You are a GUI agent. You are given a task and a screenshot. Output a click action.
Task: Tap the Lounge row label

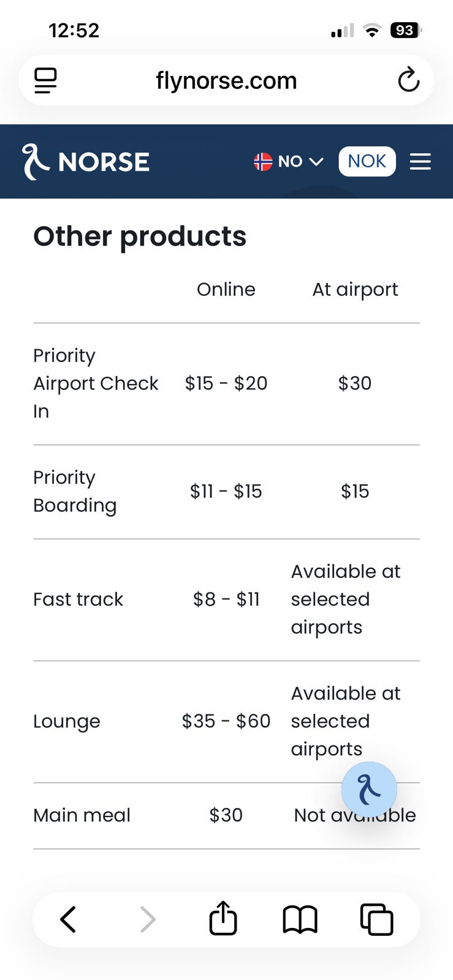click(x=66, y=721)
